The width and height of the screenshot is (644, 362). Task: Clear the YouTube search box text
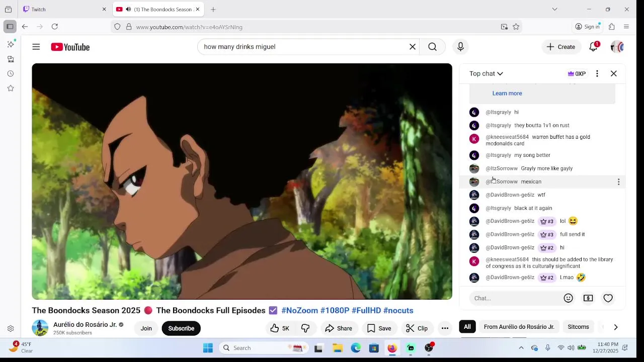click(x=412, y=47)
